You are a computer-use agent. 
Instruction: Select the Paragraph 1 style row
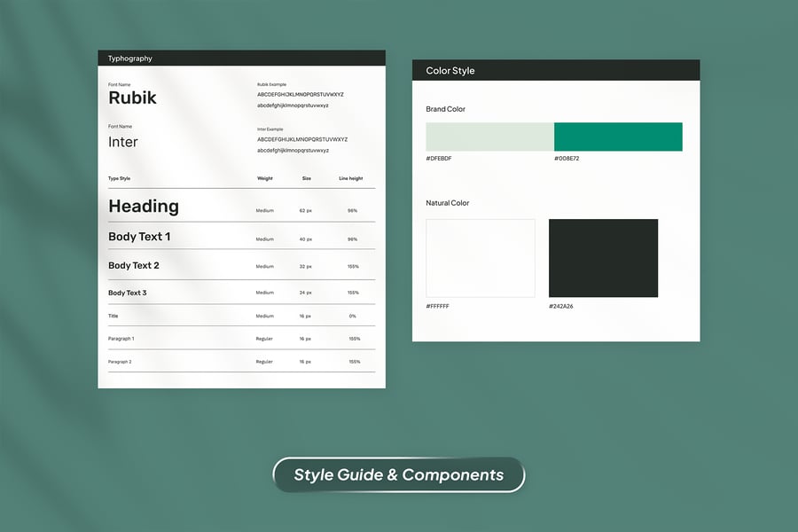point(121,339)
